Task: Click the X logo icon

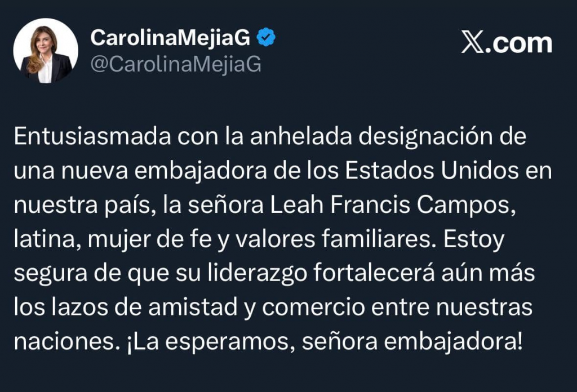Action: coord(472,43)
